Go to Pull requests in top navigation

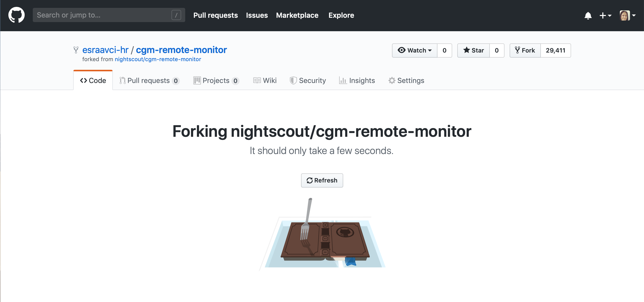pyautogui.click(x=215, y=15)
